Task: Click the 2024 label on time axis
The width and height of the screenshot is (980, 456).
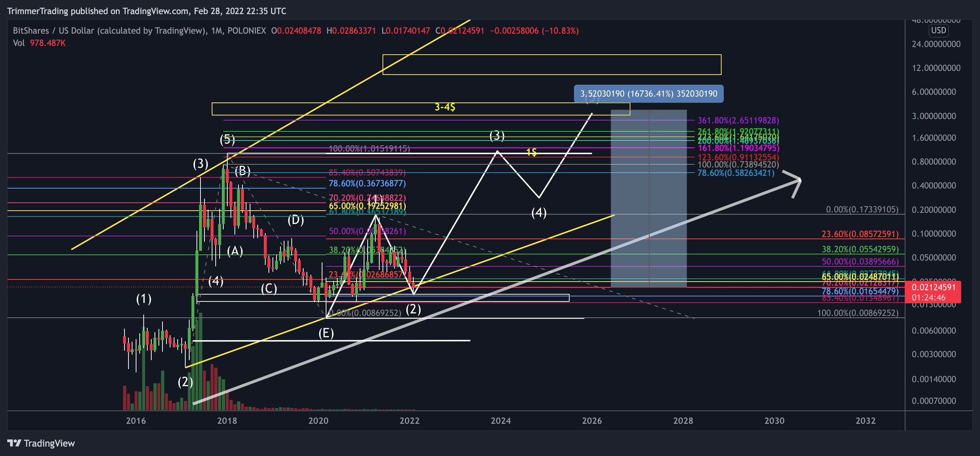Action: tap(500, 421)
